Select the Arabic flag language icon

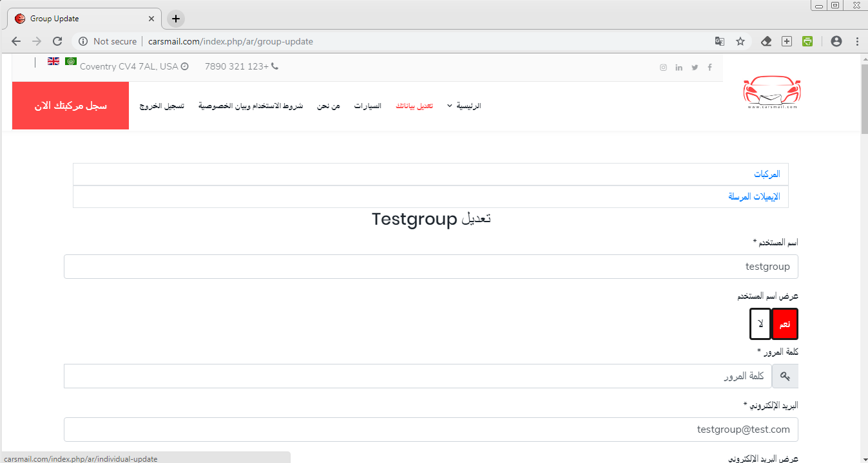(71, 62)
